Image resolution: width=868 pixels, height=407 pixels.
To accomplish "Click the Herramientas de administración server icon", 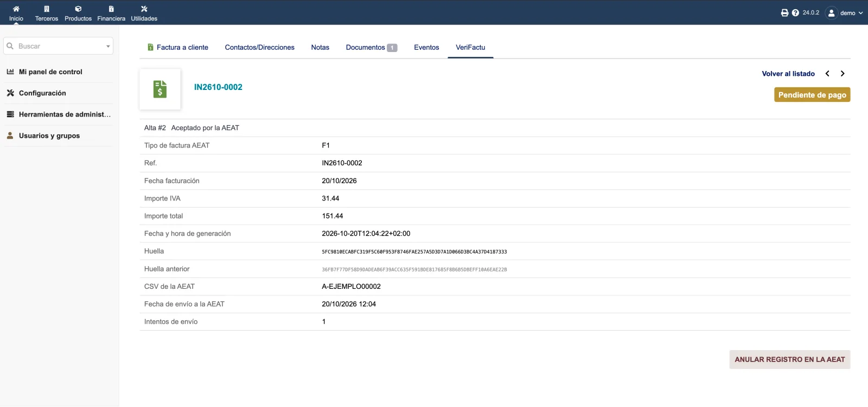I will point(10,114).
